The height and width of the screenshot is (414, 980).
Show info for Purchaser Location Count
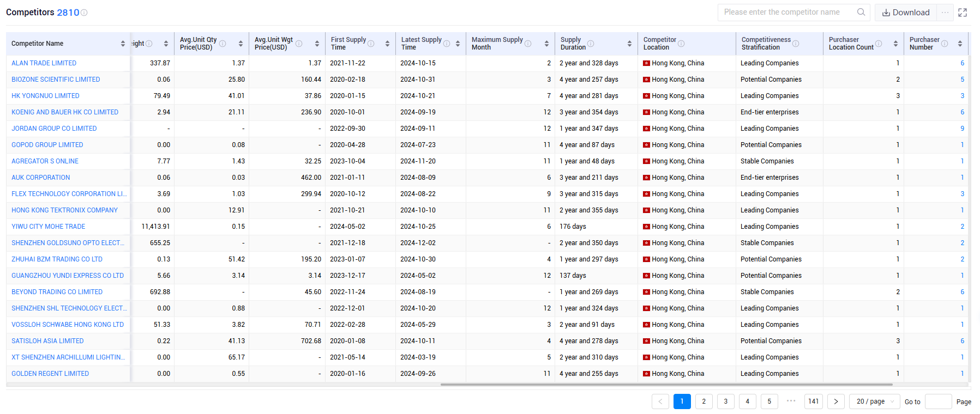(x=879, y=44)
